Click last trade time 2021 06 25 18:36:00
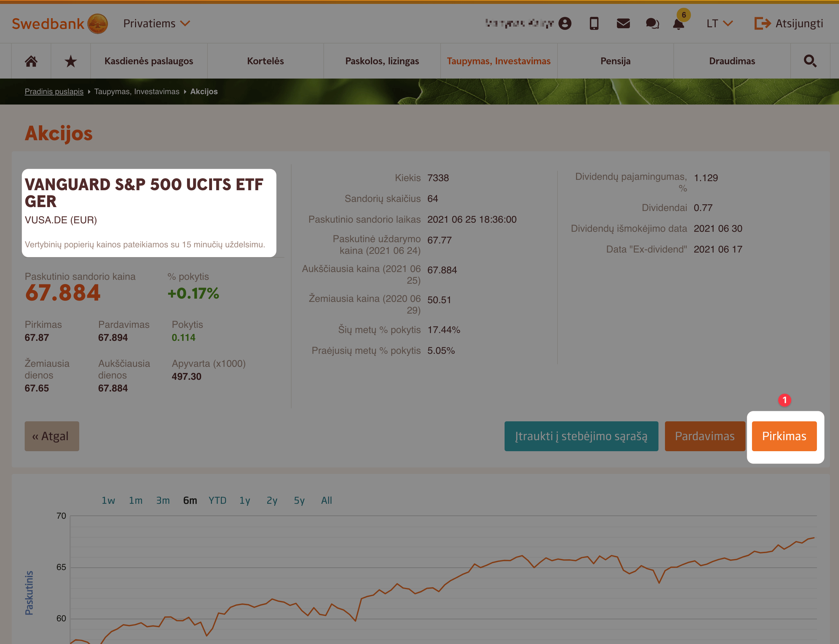The width and height of the screenshot is (839, 644). (472, 219)
